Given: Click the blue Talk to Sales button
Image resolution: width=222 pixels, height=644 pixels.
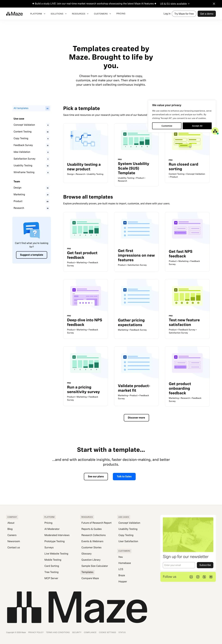Looking at the screenshot, I should (x=124, y=477).
